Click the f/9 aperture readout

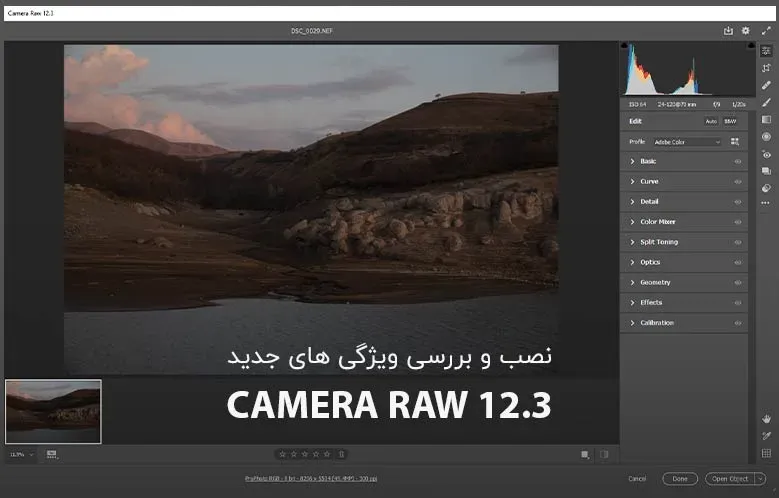coord(716,104)
